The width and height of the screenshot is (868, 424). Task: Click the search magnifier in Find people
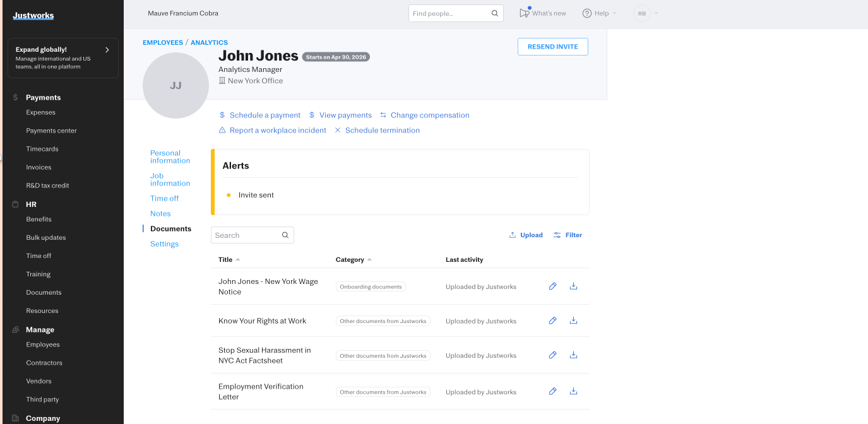click(495, 13)
